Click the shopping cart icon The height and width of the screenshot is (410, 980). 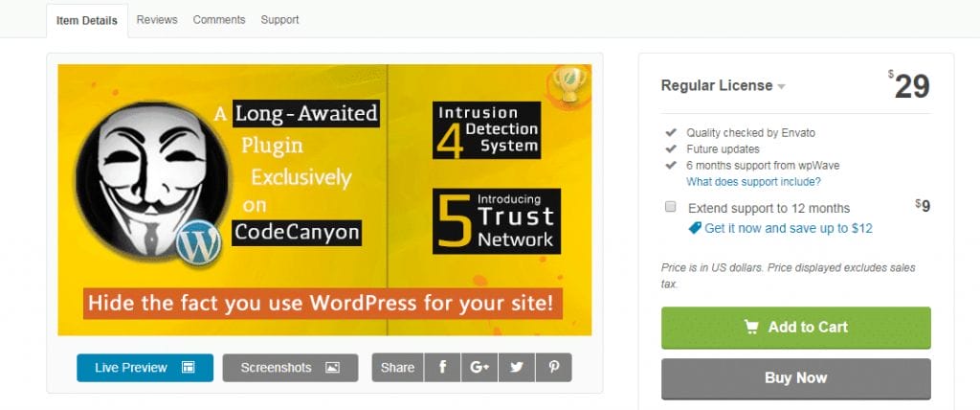[753, 328]
